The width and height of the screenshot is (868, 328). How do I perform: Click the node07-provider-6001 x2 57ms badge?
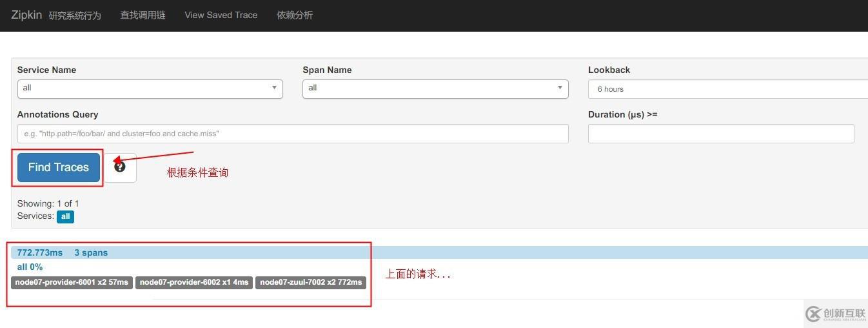click(x=72, y=282)
